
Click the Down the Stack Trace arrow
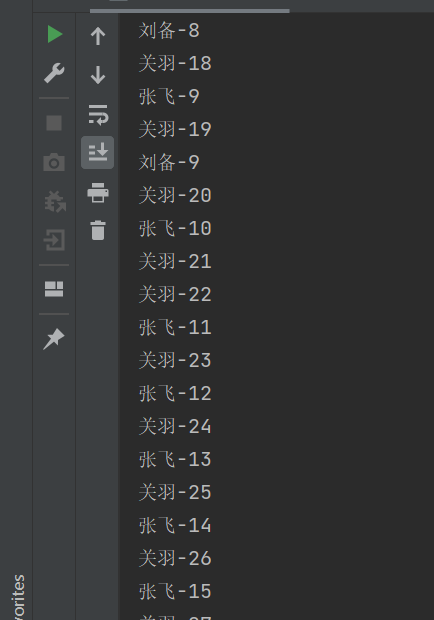[98, 75]
